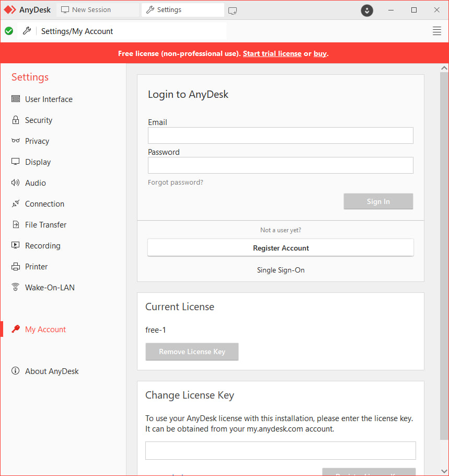The width and height of the screenshot is (449, 476).
Task: Click the red My Account key icon
Action: tap(16, 329)
